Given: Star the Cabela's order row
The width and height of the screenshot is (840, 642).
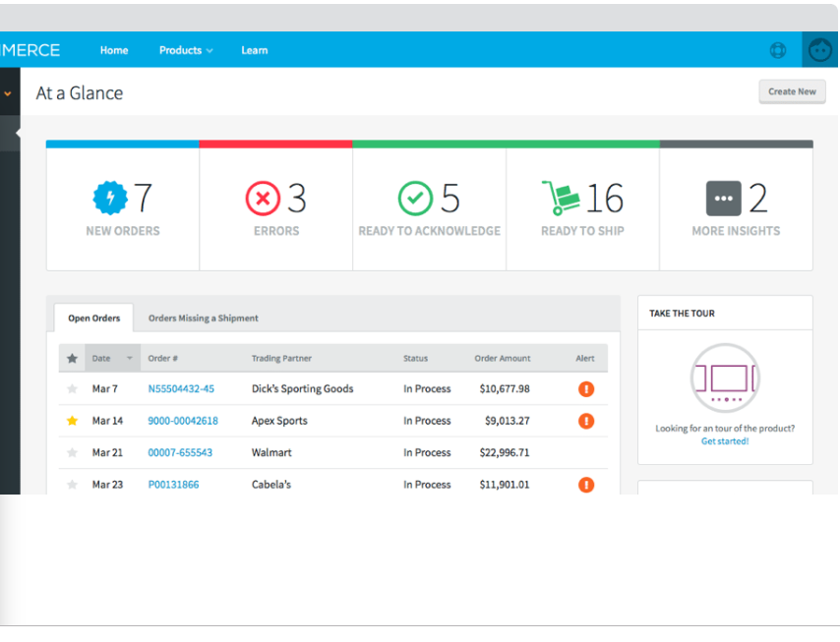Looking at the screenshot, I should [x=71, y=484].
